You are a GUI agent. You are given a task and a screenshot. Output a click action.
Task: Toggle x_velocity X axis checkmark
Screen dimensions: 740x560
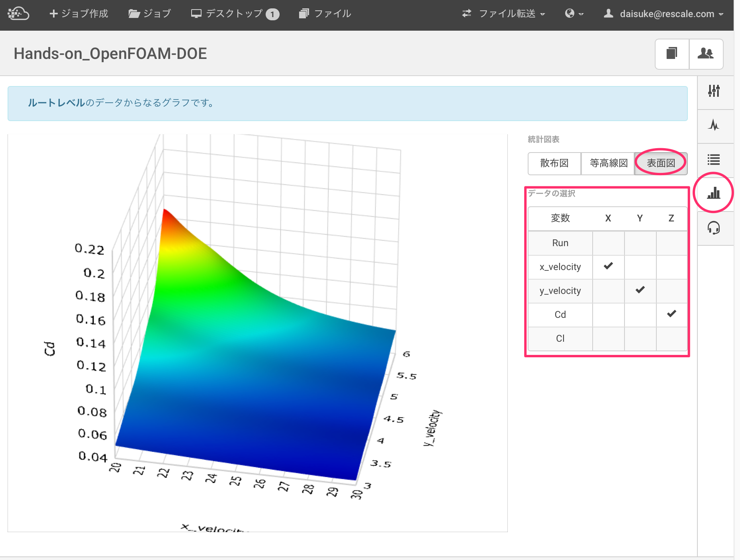click(608, 267)
